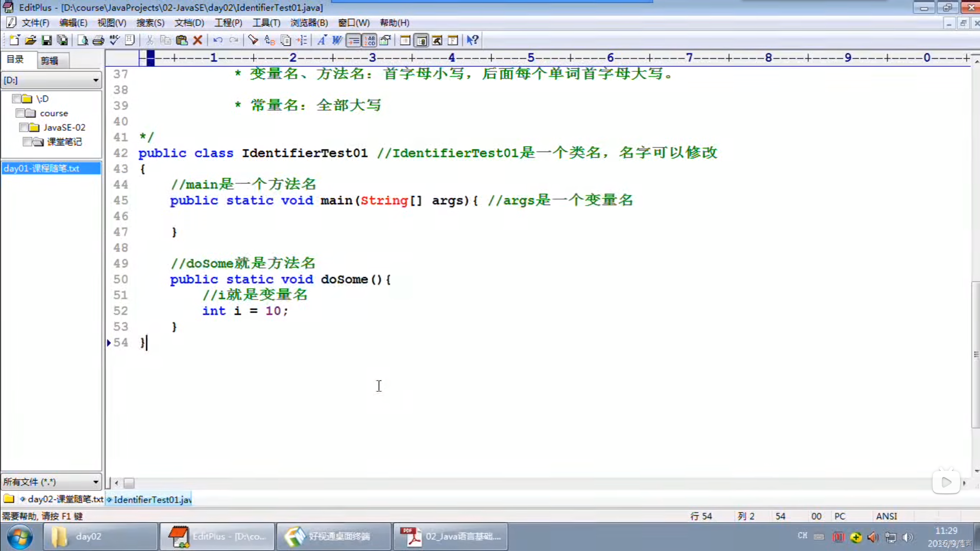Click the Print icon
Viewport: 980px width, 551px height.
coord(99,40)
